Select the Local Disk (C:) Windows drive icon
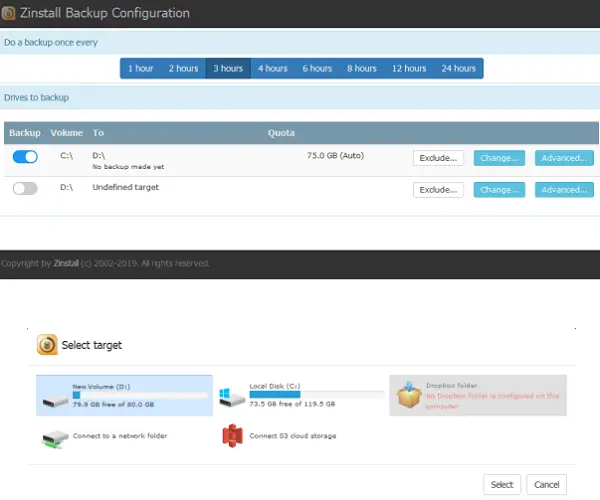Screen dimensions: 600x500 click(x=232, y=398)
